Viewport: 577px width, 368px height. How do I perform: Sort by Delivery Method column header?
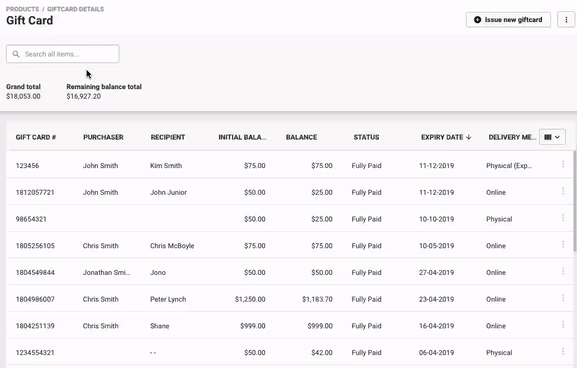[x=512, y=137]
